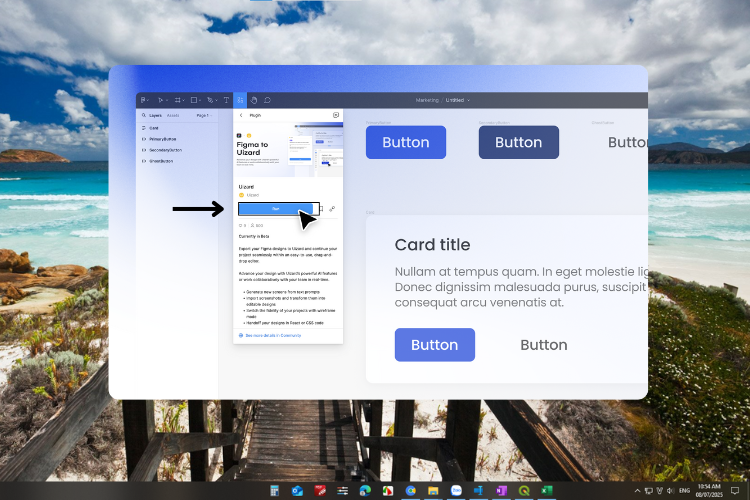Show hidden system tray icons

coord(637,491)
